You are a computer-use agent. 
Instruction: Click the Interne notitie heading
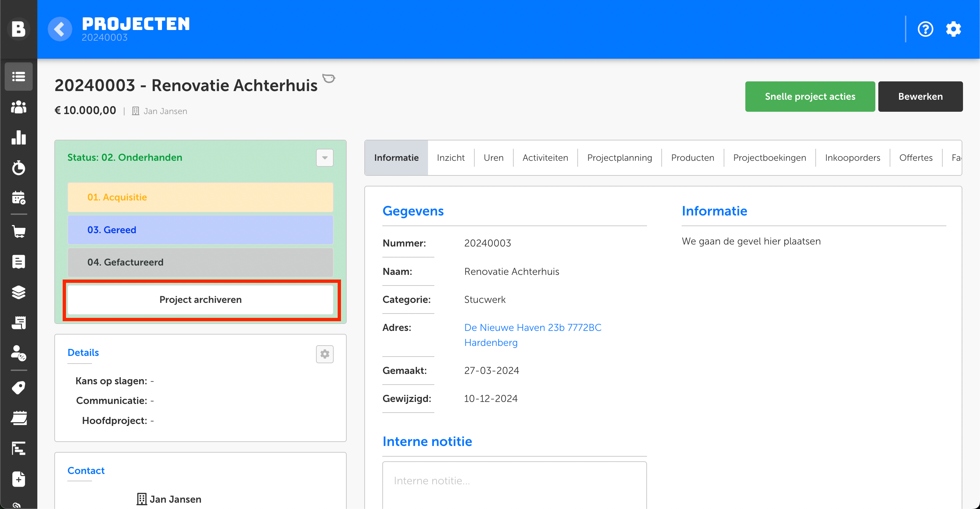[x=427, y=441]
